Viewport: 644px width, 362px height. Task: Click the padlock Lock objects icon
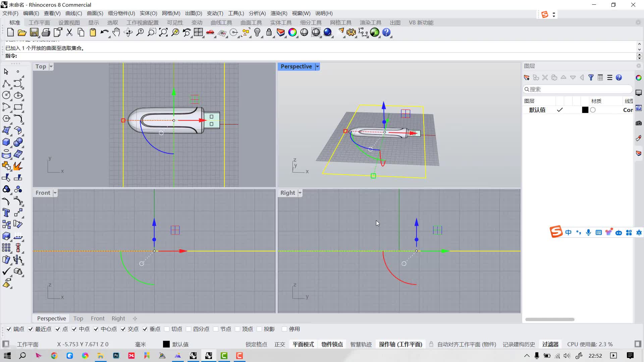click(269, 32)
